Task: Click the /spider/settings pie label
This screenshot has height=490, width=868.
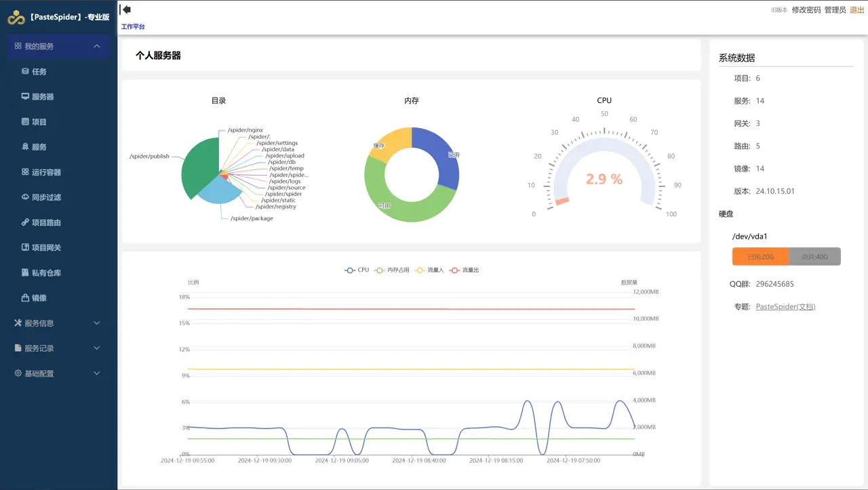Action: (x=277, y=143)
